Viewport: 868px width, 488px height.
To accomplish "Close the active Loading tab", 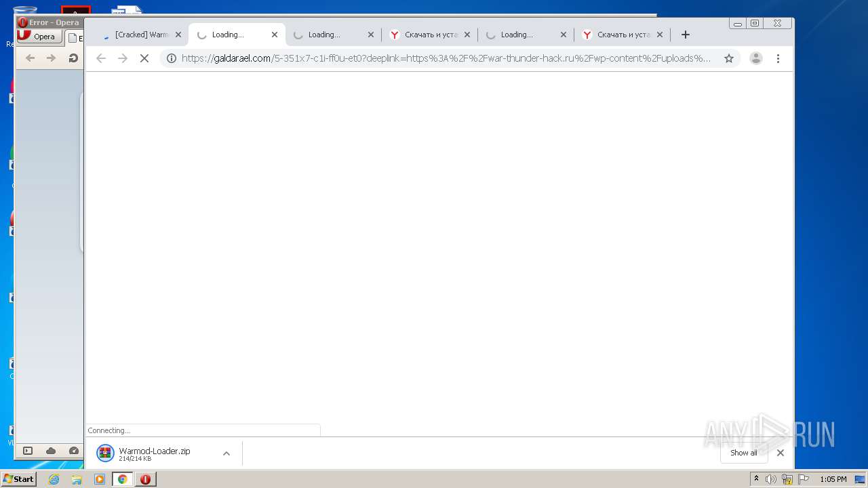I will pos(275,35).
